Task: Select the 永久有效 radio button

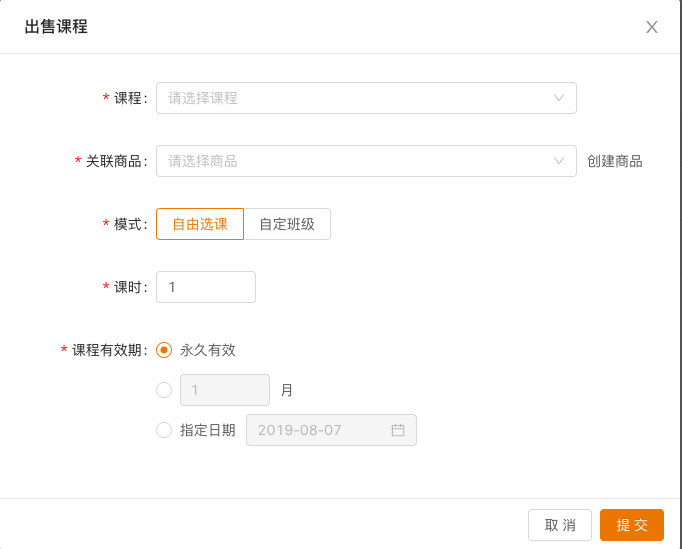Action: 164,350
